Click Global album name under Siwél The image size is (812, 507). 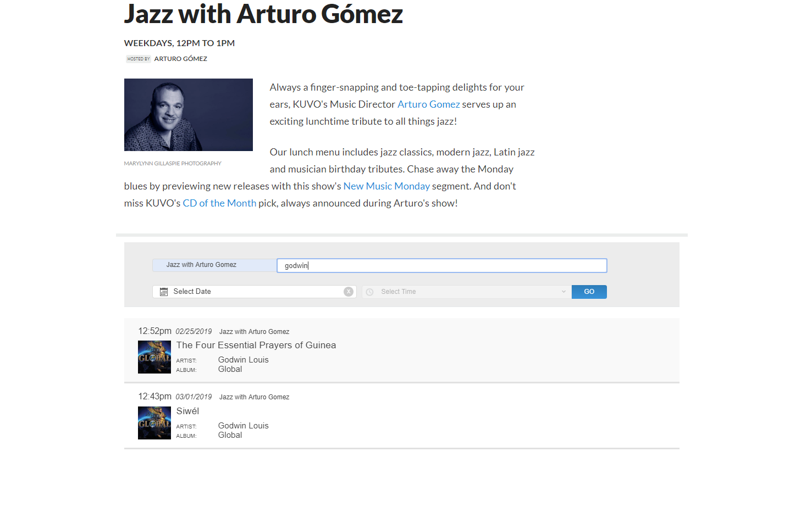click(x=230, y=435)
